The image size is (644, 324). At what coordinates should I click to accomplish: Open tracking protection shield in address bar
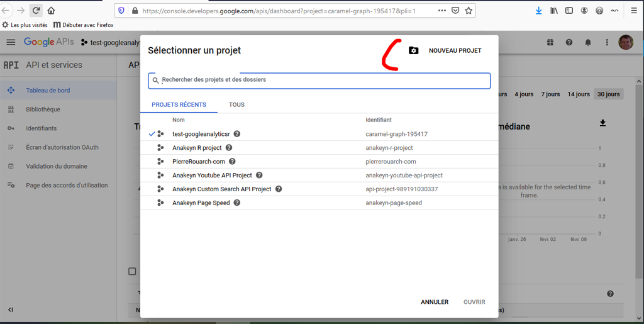pos(121,11)
